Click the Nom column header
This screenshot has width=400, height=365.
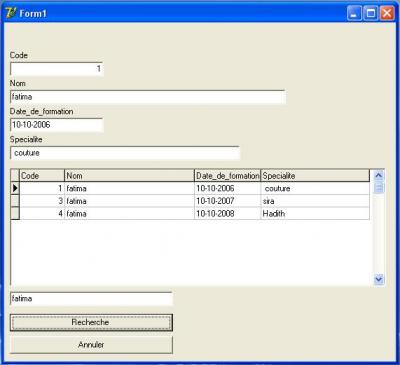[x=129, y=176]
